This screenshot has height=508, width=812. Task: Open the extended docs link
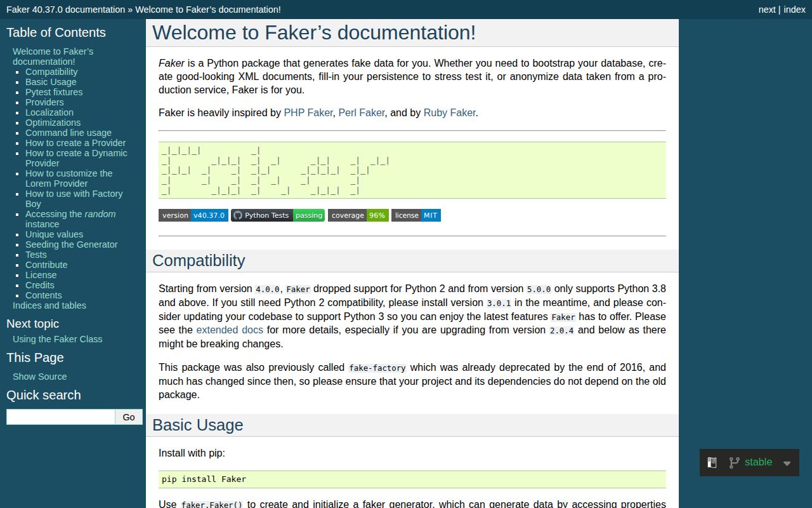(x=230, y=330)
